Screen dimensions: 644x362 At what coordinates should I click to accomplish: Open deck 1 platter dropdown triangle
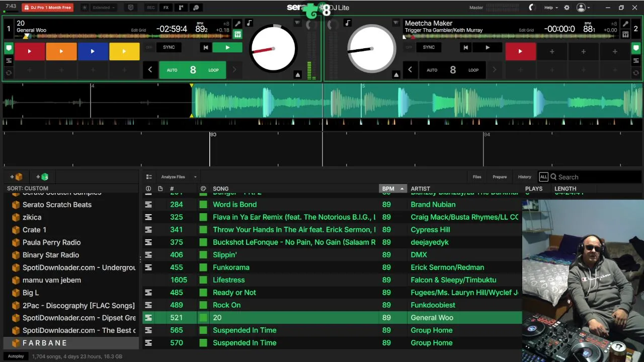point(297,23)
